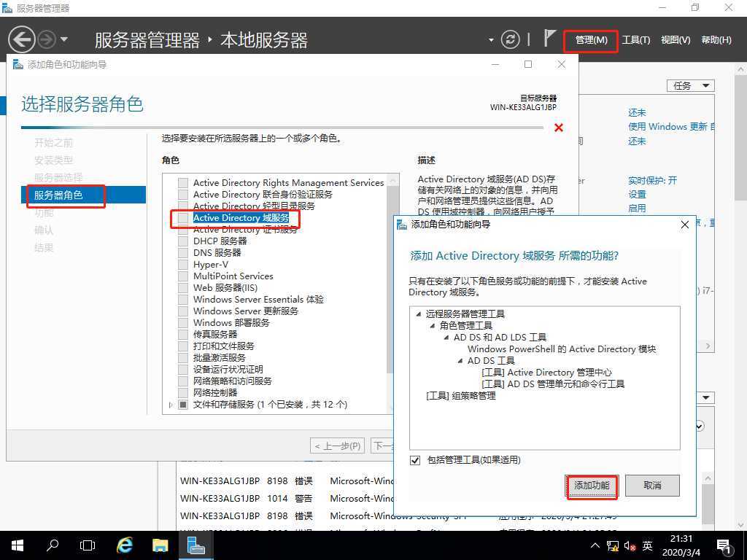Open the navigation history dropdown arrow
The width and height of the screenshot is (747, 560).
click(64, 39)
